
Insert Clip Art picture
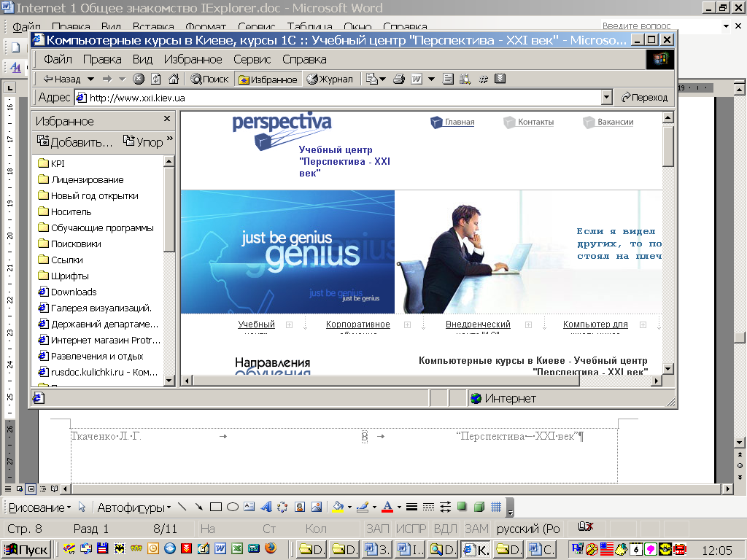(300, 507)
